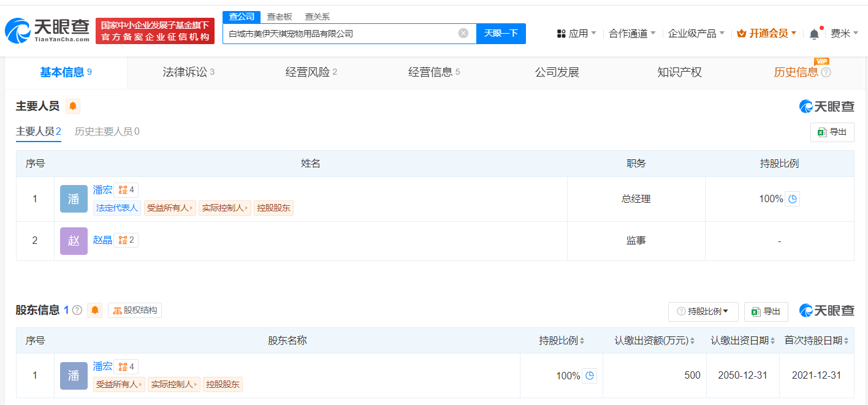868x405 pixels.
Task: Click the help icon next to 历史信息
Action: click(x=826, y=73)
